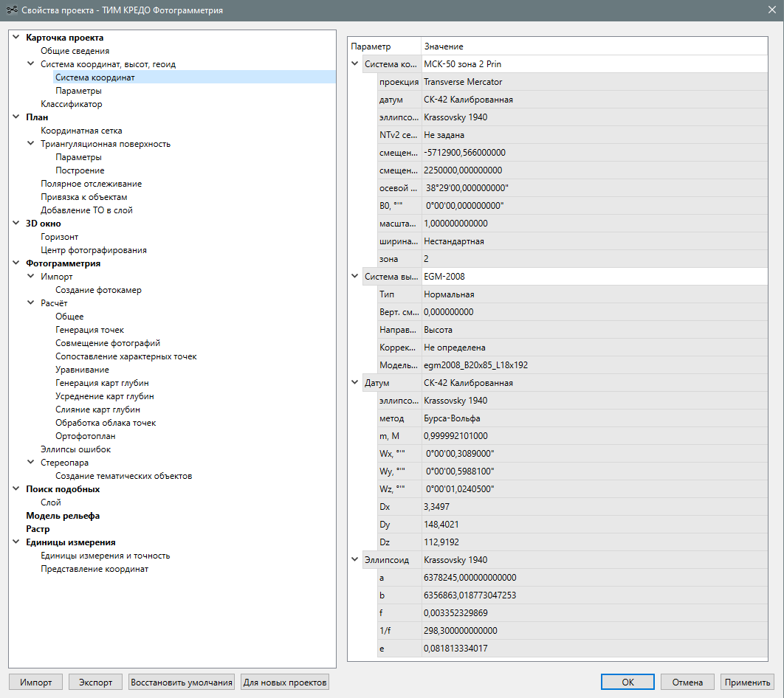Collapse the Стереопара node

click(x=30, y=463)
